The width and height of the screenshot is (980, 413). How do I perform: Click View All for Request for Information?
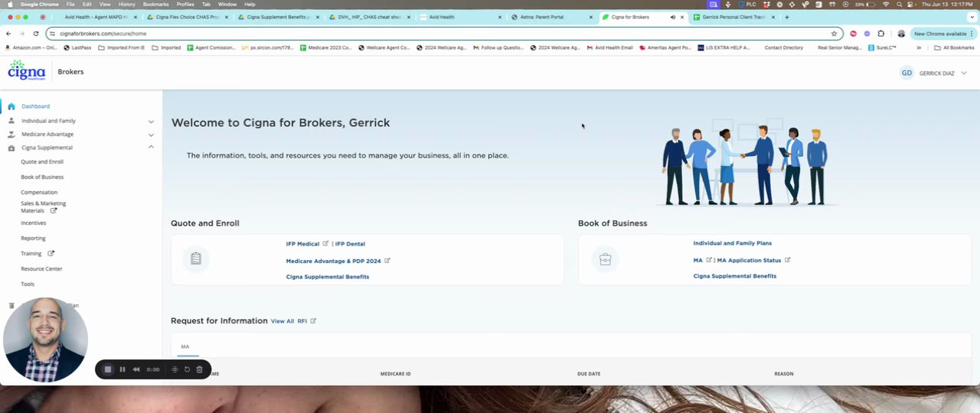click(x=283, y=321)
